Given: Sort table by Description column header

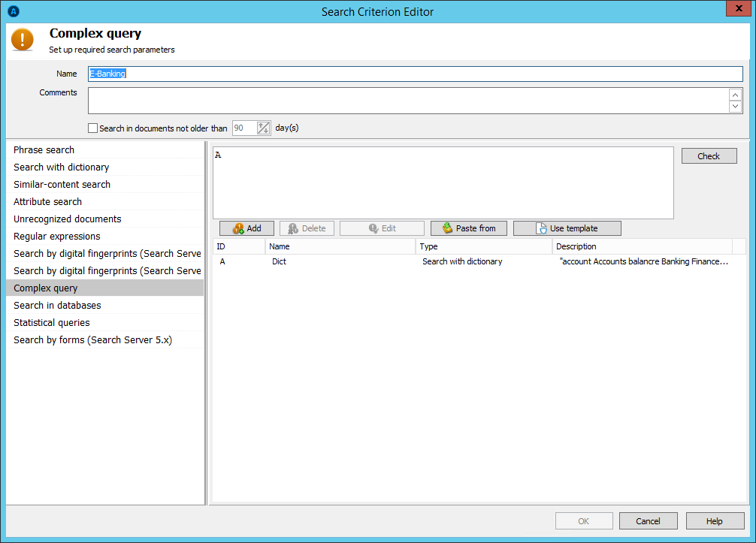Looking at the screenshot, I should 643,246.
